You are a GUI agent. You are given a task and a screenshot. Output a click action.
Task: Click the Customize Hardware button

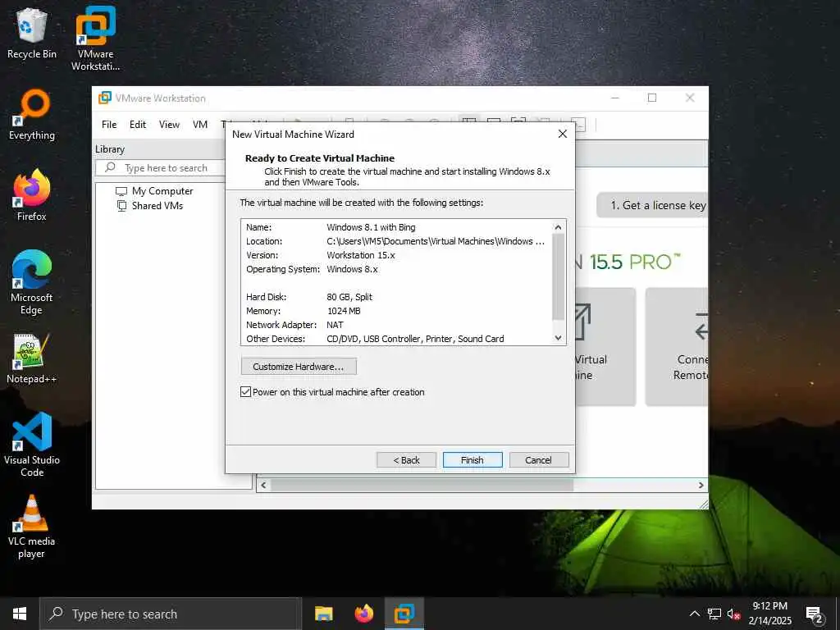click(x=299, y=367)
